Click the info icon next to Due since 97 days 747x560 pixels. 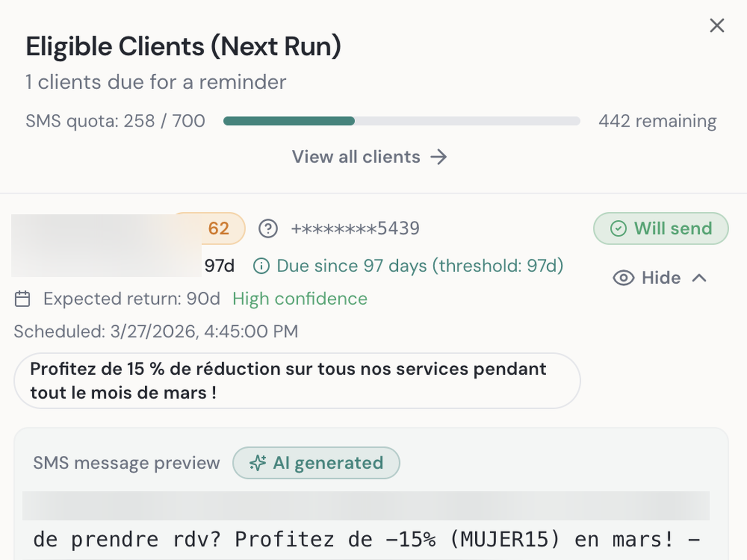coord(262,265)
